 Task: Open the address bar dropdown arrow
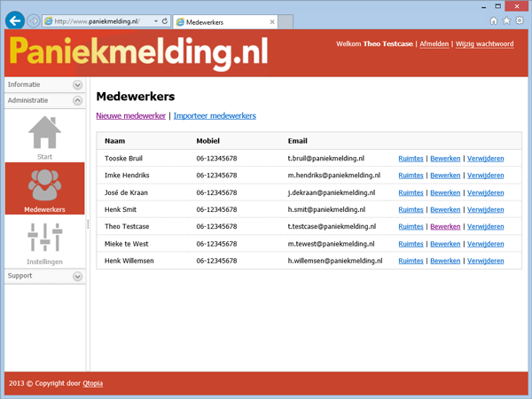[155, 20]
